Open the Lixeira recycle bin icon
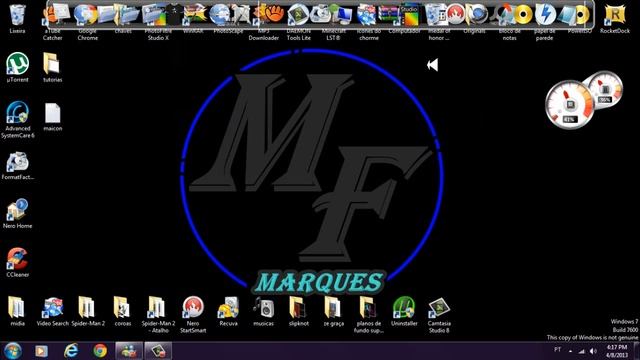This screenshot has width=640, height=360. (17, 18)
